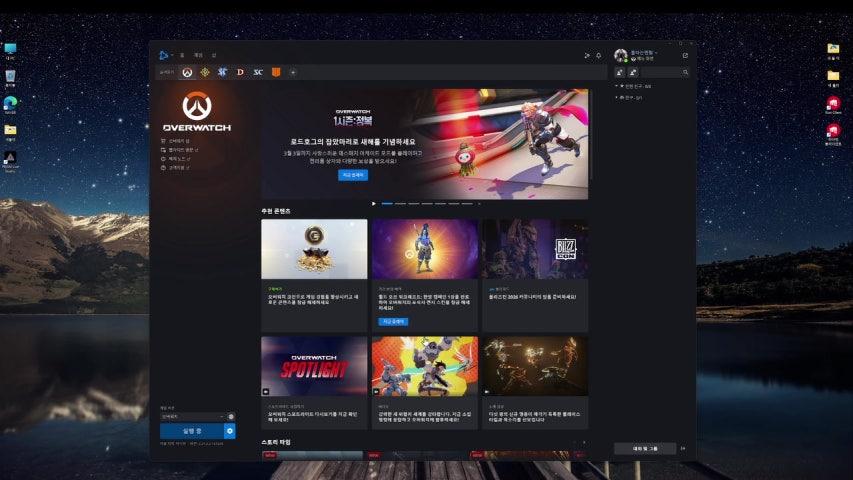Select the Call of Duty Black Ops icon

[x=276, y=72]
